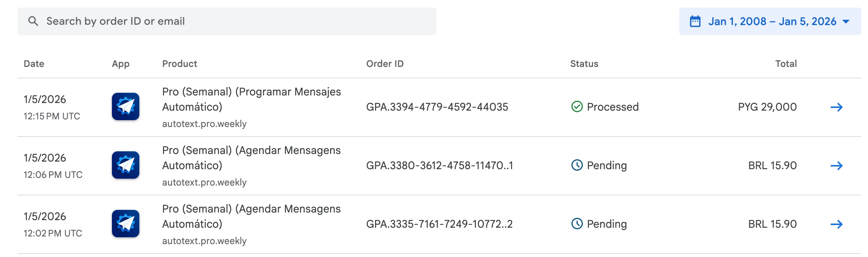Viewport: 868px width, 257px height.
Task: Open the date range dropdown
Action: pyautogui.click(x=770, y=21)
